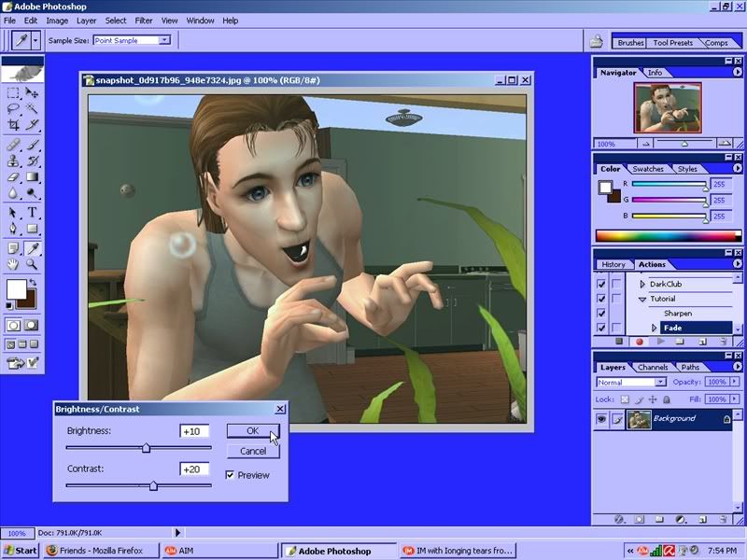The height and width of the screenshot is (560, 747).
Task: Select the Path Selection tool
Action: click(x=13, y=213)
